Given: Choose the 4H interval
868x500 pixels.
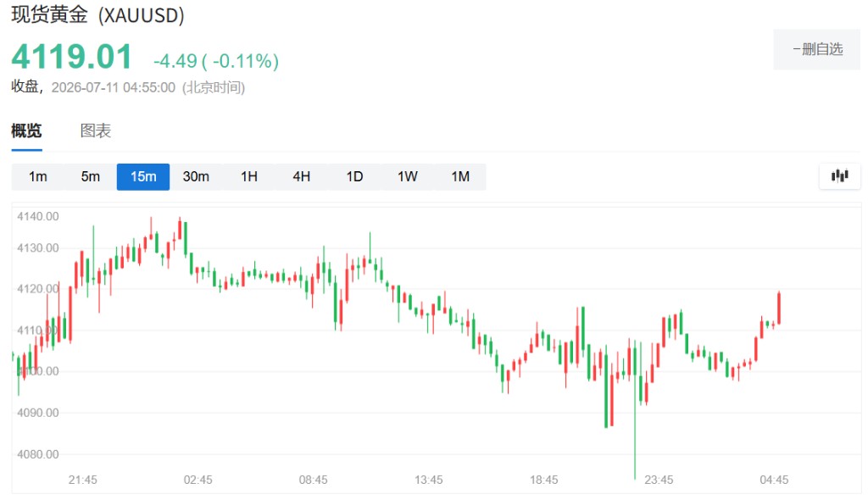Looking at the screenshot, I should (302, 176).
